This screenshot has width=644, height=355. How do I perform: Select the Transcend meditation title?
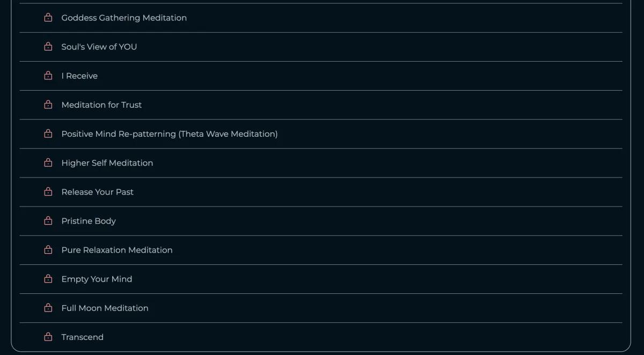point(83,337)
